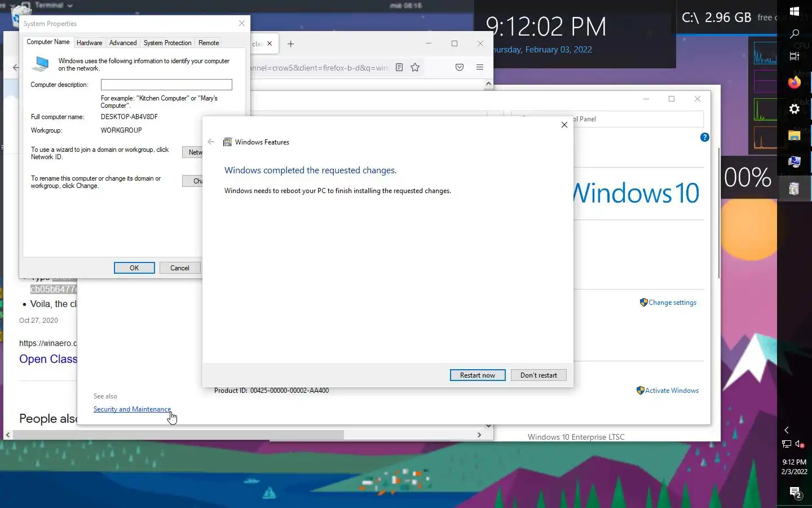This screenshot has height=508, width=812.
Task: Switch to Windows Features taskbar icon
Action: [x=795, y=189]
